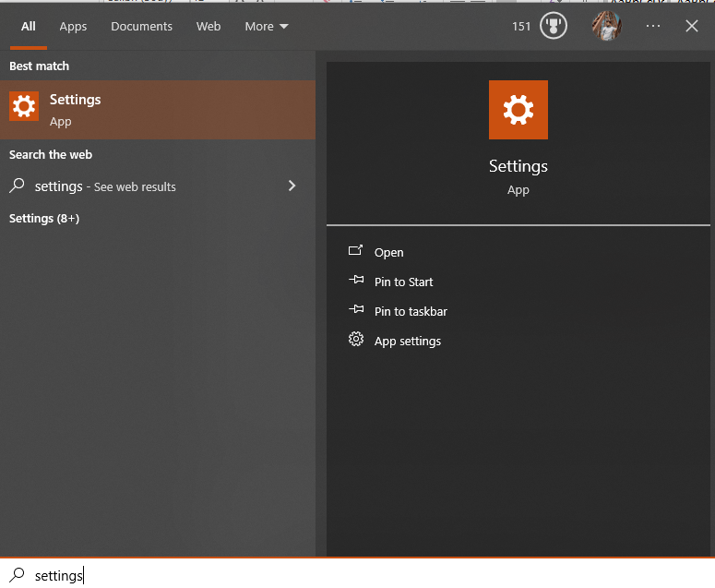Choose Pin to Start

tap(403, 282)
